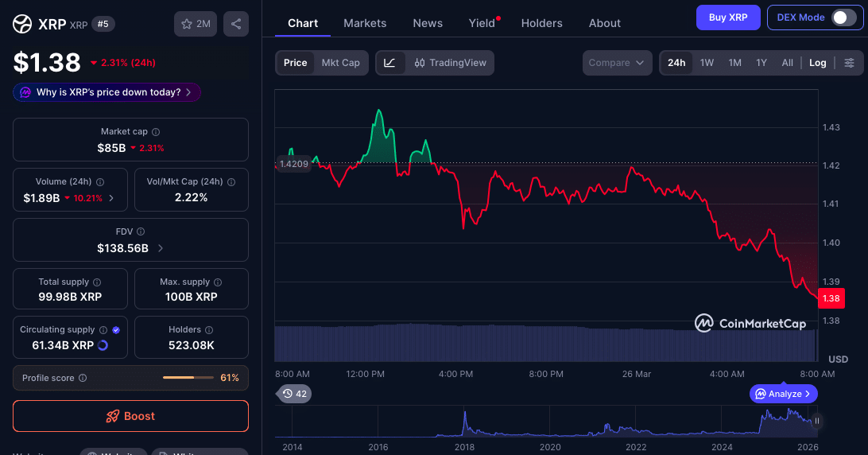Screen dimensions: 868x455
Task: Click the Vol/Mkt Cap info icon
Action: pyautogui.click(x=231, y=182)
